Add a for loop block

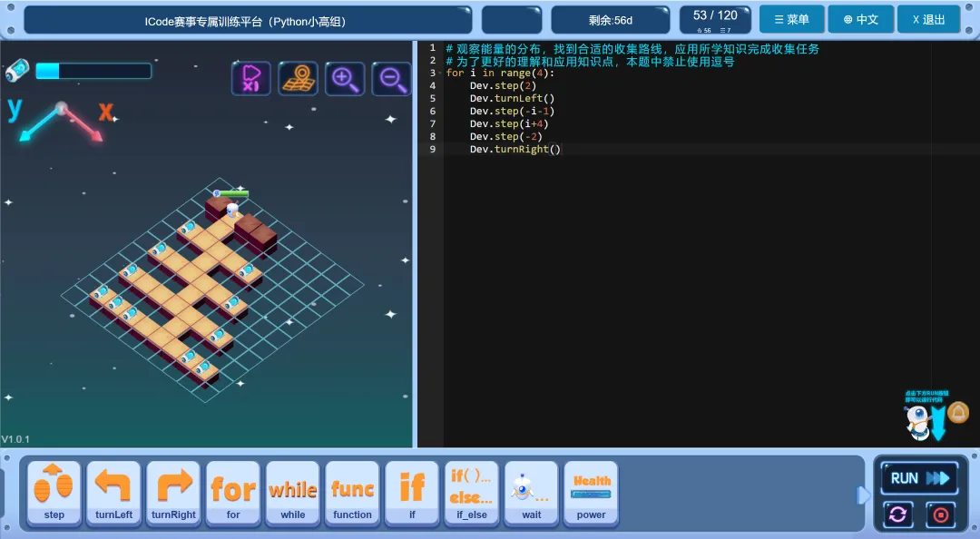click(x=233, y=493)
